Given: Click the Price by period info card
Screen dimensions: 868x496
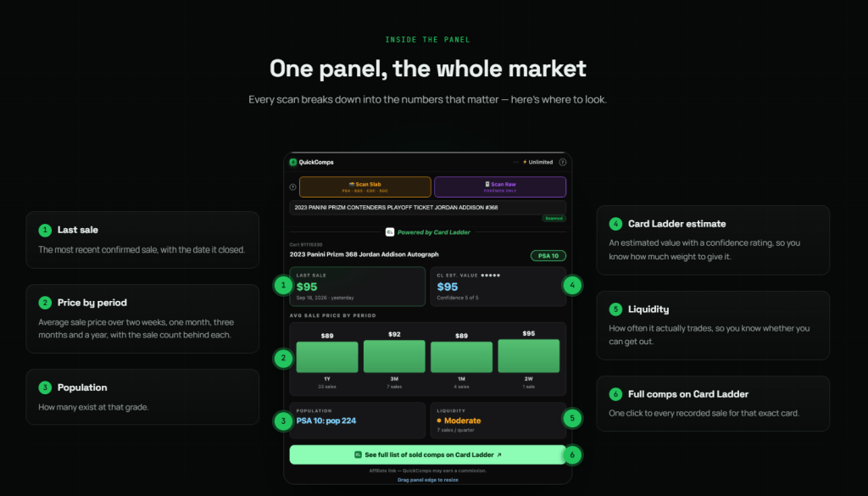Looking at the screenshot, I should coord(142,319).
